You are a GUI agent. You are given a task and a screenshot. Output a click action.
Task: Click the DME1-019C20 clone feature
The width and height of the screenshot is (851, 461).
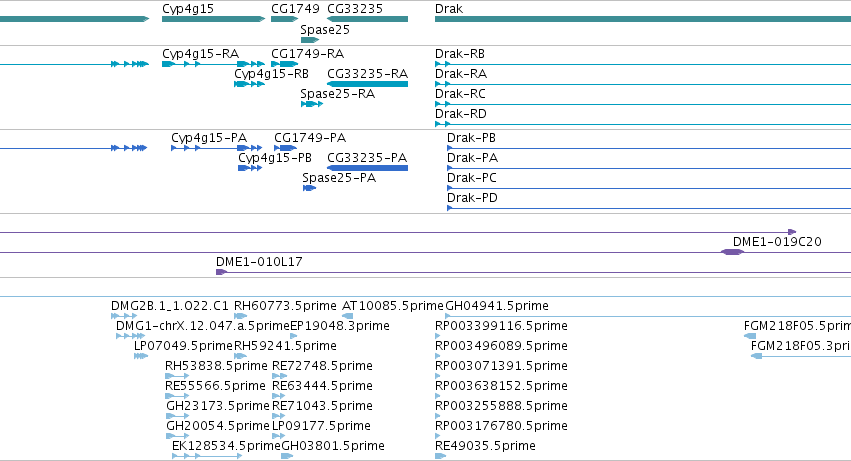pos(732,252)
